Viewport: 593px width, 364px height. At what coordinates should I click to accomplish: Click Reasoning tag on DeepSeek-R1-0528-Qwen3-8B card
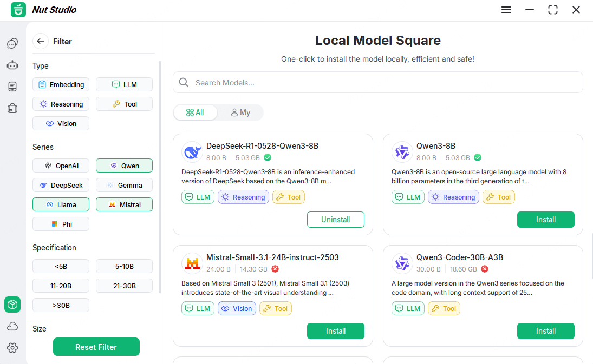click(243, 197)
